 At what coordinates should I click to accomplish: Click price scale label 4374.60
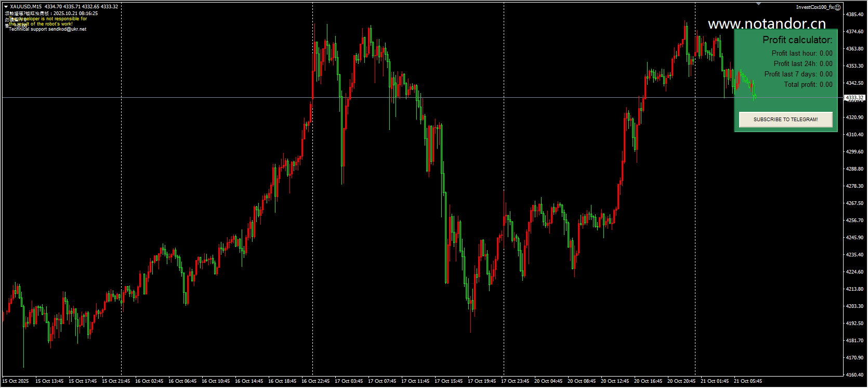tap(854, 32)
